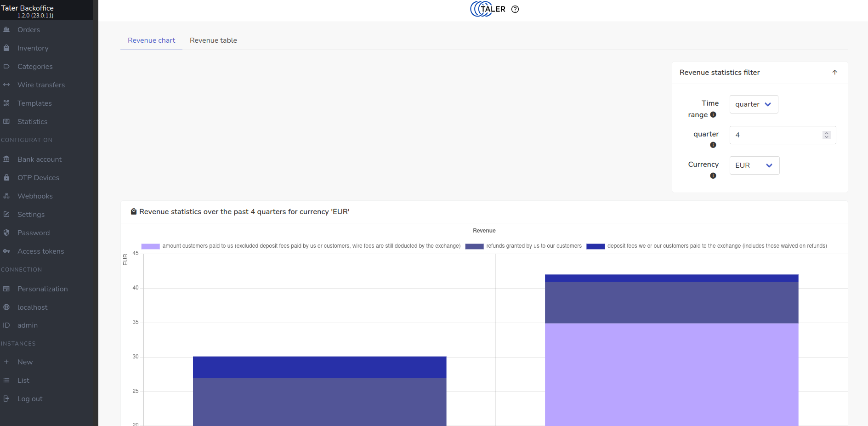This screenshot has height=426, width=868.
Task: Click the Bank account sidebar icon
Action: [6, 159]
